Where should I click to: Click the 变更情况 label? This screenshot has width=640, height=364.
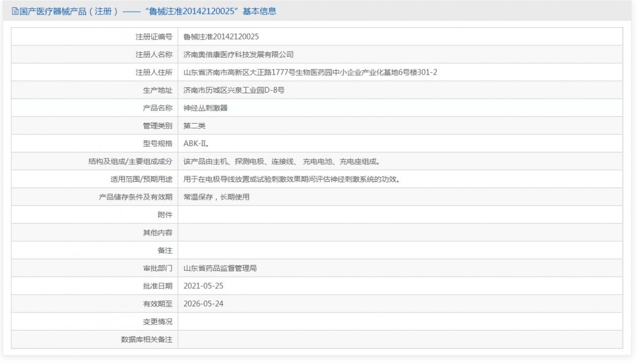(158, 321)
